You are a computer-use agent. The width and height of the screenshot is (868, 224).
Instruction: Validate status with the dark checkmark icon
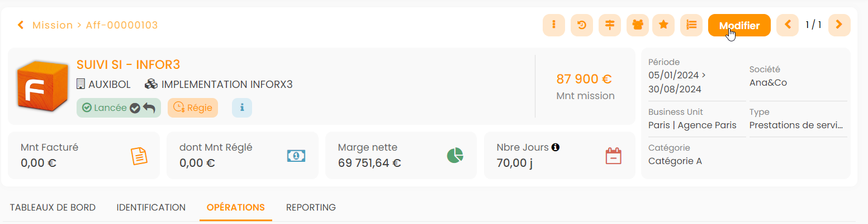pos(135,108)
